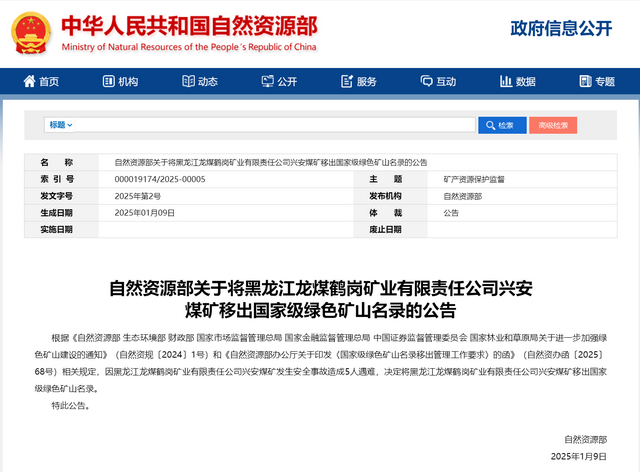Click the 实施日期 label cell
Image resolution: width=640 pixels, height=472 pixels.
(x=61, y=229)
